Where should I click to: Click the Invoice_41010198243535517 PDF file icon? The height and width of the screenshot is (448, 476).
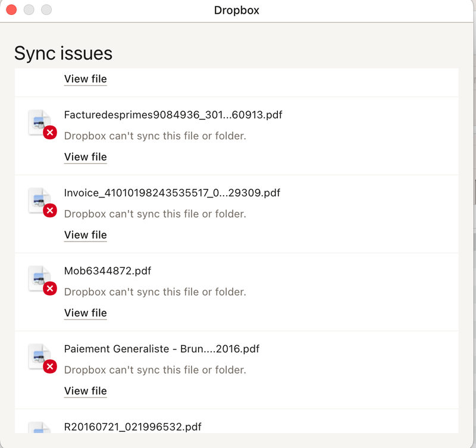39,199
